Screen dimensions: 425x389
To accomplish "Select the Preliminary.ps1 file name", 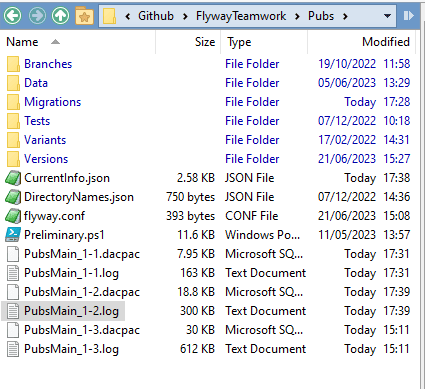I will tap(64, 235).
